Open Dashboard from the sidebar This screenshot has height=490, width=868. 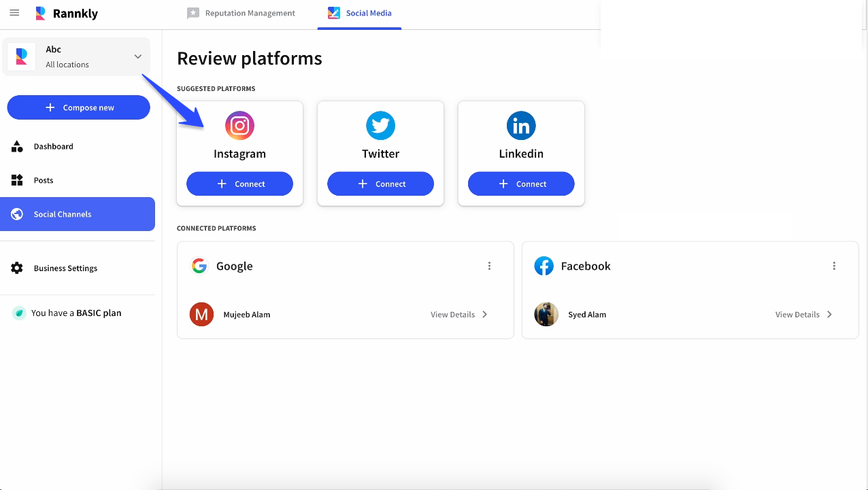tap(78, 146)
